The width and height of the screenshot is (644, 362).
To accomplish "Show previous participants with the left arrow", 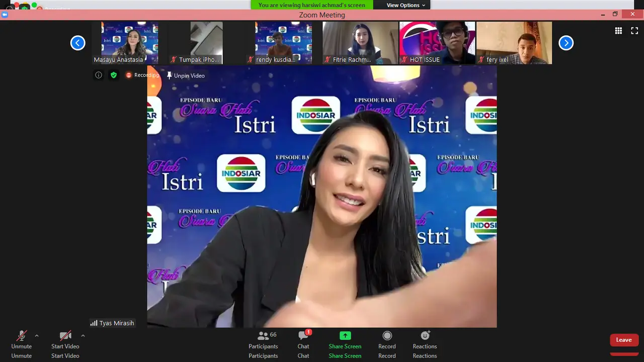I will 77,43.
